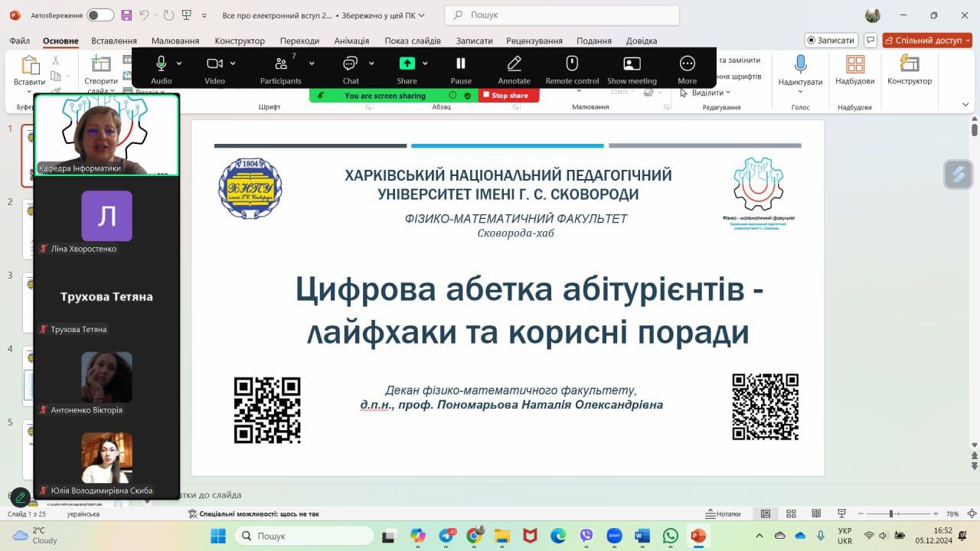Toggle Нотатки notes pane in status bar
Image resolution: width=980 pixels, height=551 pixels.
click(x=724, y=514)
